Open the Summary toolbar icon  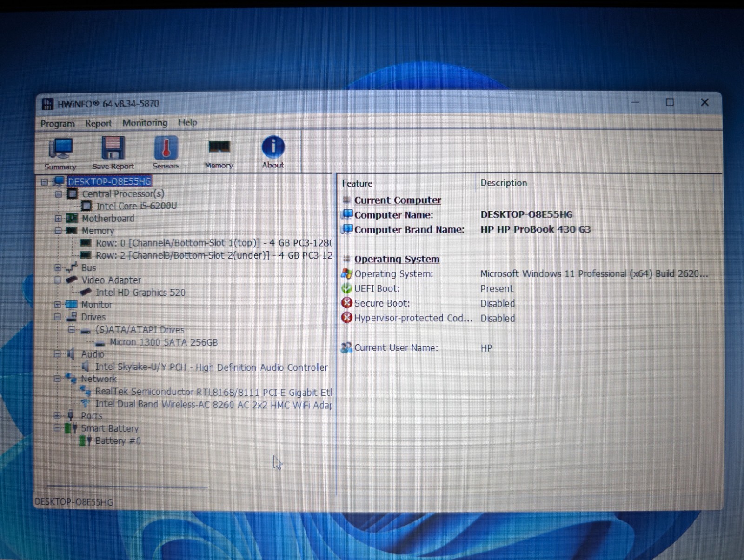coord(60,153)
